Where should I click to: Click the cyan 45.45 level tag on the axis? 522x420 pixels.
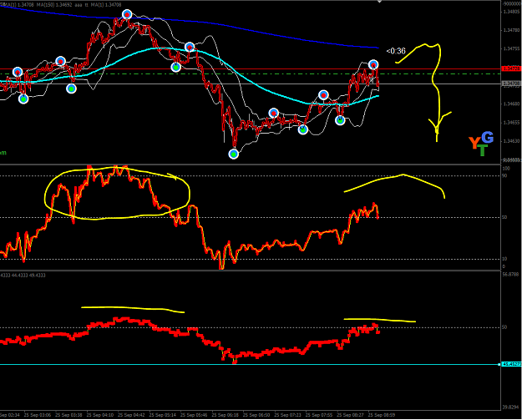pyautogui.click(x=512, y=364)
